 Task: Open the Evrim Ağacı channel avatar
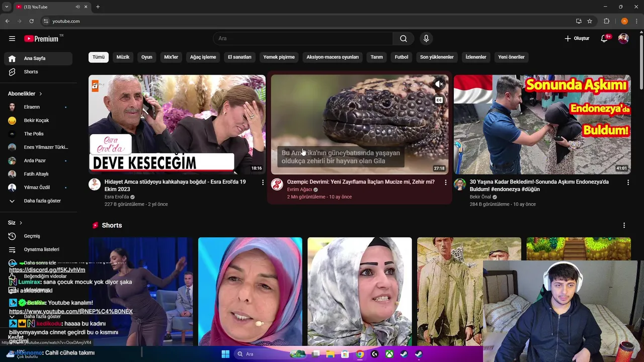pos(277,184)
